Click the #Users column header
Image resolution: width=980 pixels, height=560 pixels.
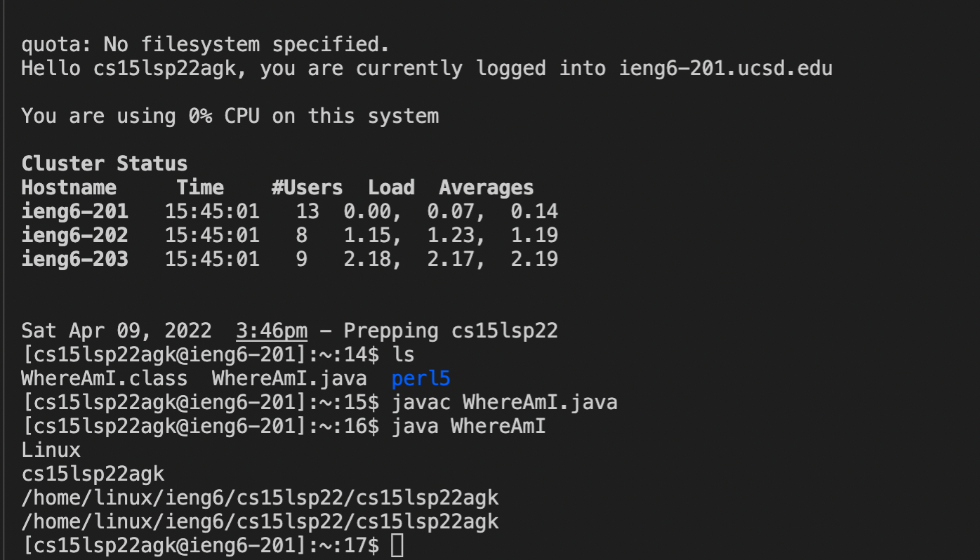(307, 187)
